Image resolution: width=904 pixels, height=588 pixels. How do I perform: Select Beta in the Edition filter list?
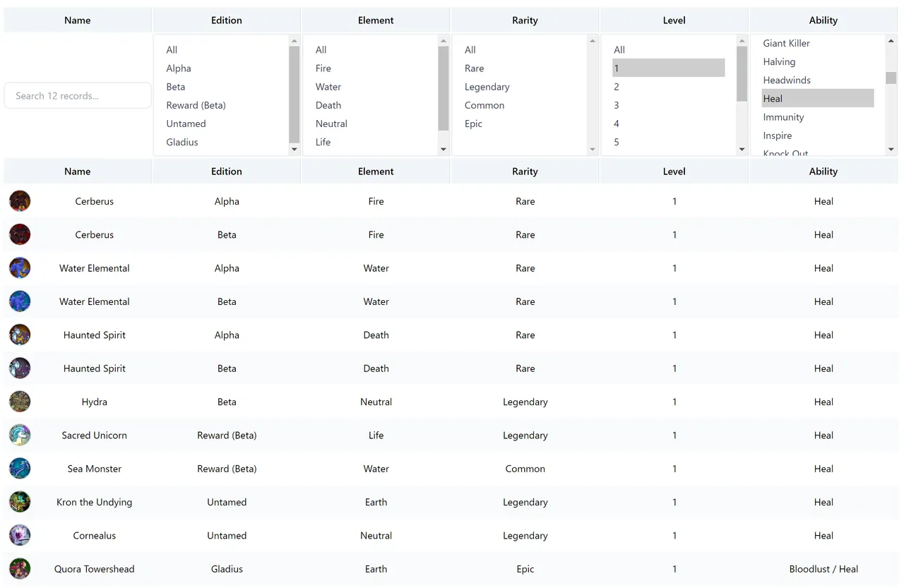tap(222, 87)
